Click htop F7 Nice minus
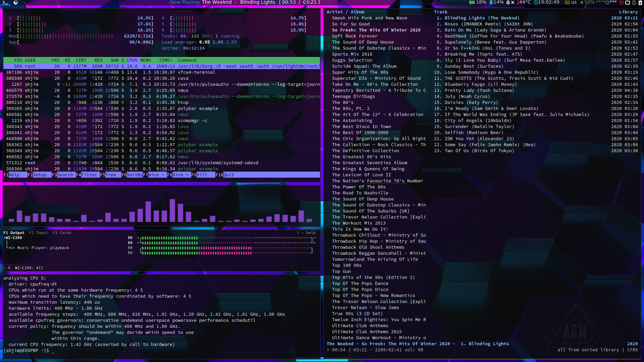Screen dimensions: 644x362 coord(155,175)
